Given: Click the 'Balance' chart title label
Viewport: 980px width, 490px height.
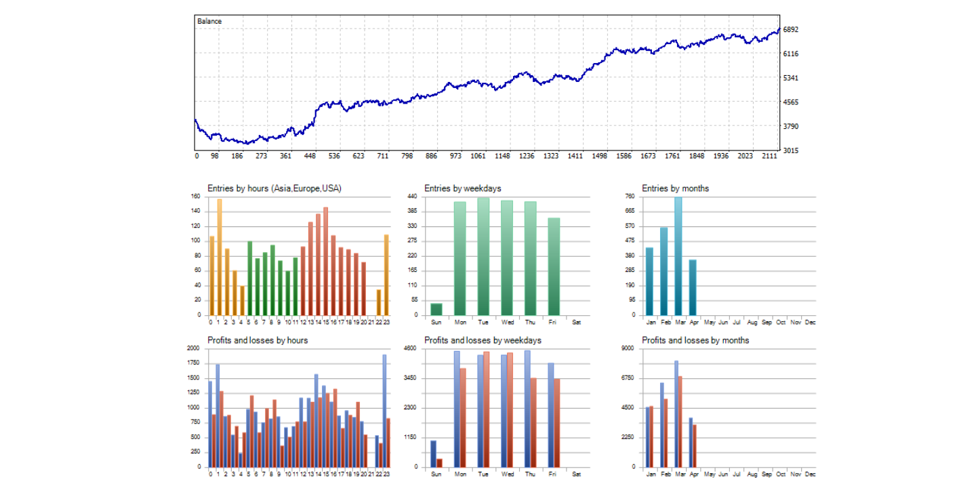Looking at the screenshot, I should pos(209,22).
